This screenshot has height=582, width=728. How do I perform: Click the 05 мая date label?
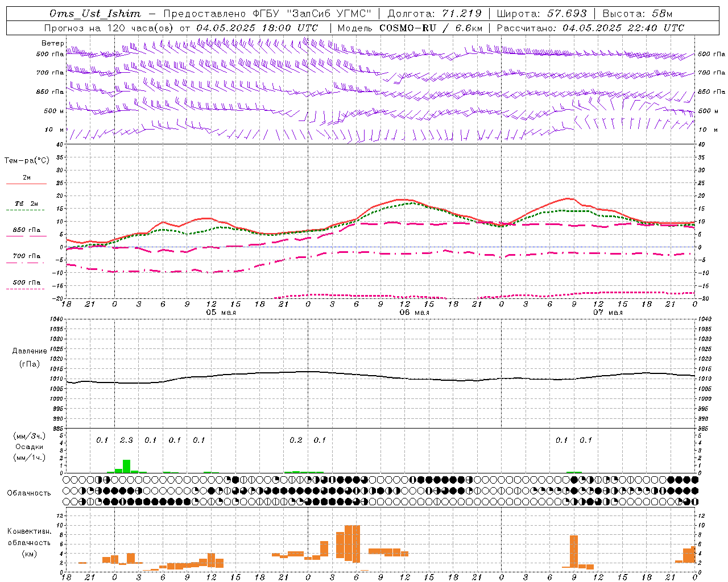click(x=221, y=313)
